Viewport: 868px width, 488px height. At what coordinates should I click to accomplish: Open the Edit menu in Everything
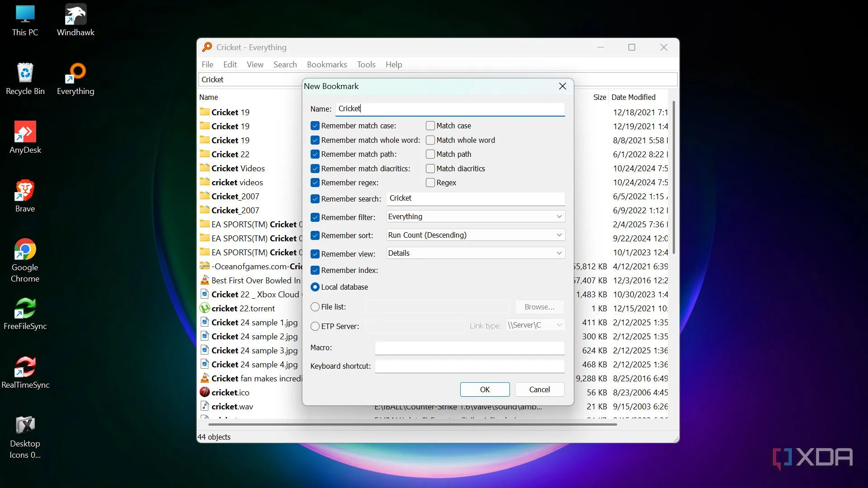pyautogui.click(x=230, y=65)
